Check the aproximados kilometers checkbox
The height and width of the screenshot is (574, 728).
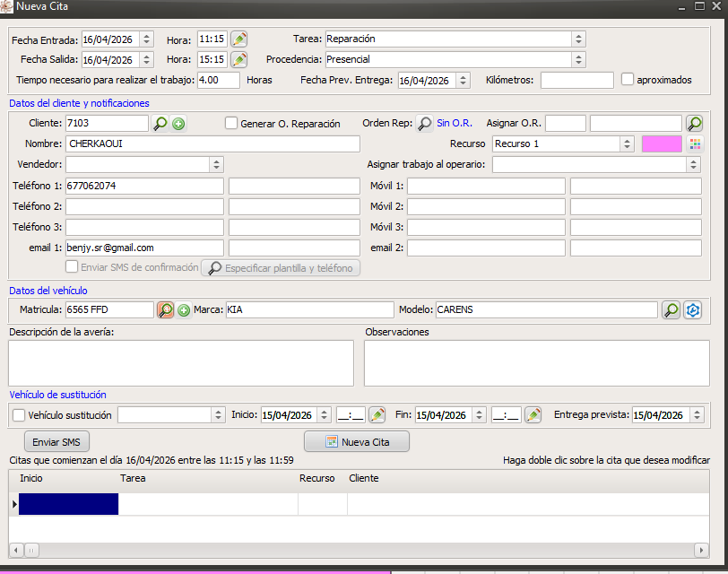pos(628,79)
